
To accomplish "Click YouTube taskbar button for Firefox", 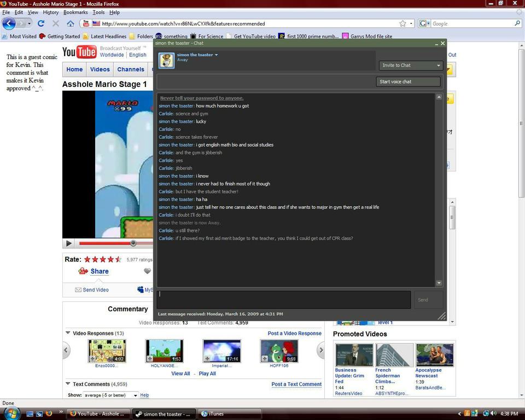I will [x=98, y=414].
